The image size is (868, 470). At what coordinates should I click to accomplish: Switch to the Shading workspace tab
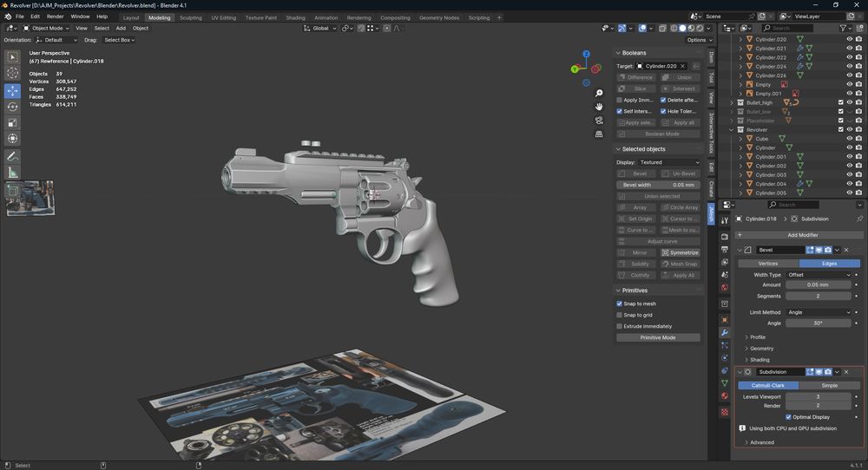click(295, 17)
